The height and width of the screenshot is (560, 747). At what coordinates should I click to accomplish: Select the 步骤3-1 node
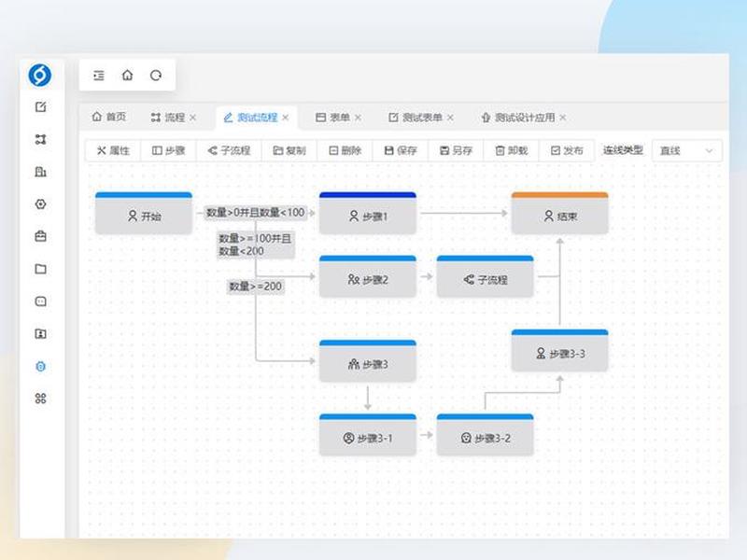pyautogui.click(x=367, y=435)
